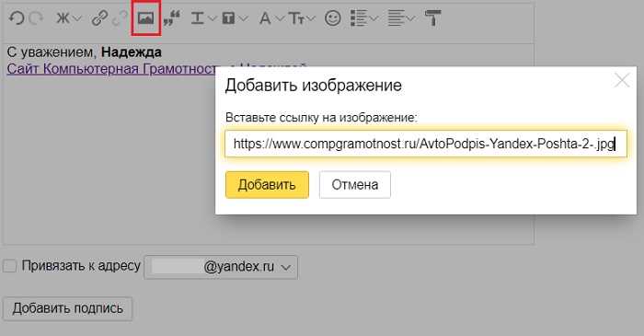
Task: Click the remove link icon
Action: click(x=120, y=18)
